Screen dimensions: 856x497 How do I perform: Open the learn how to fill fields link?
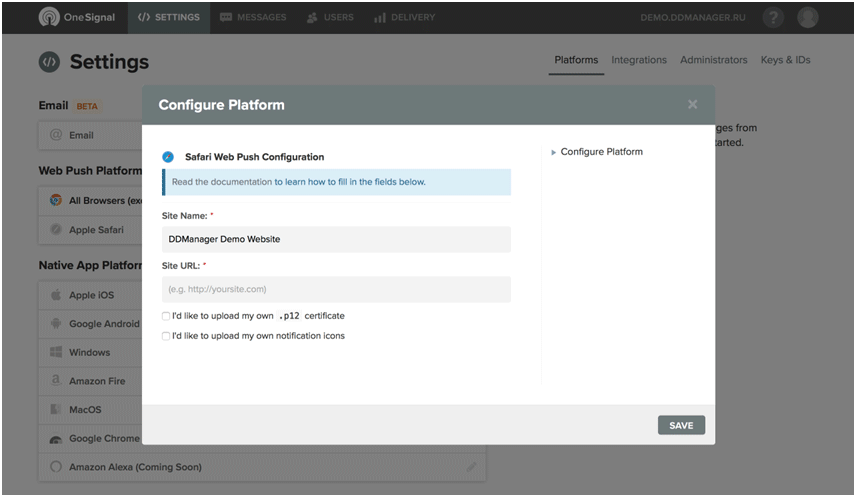349,182
